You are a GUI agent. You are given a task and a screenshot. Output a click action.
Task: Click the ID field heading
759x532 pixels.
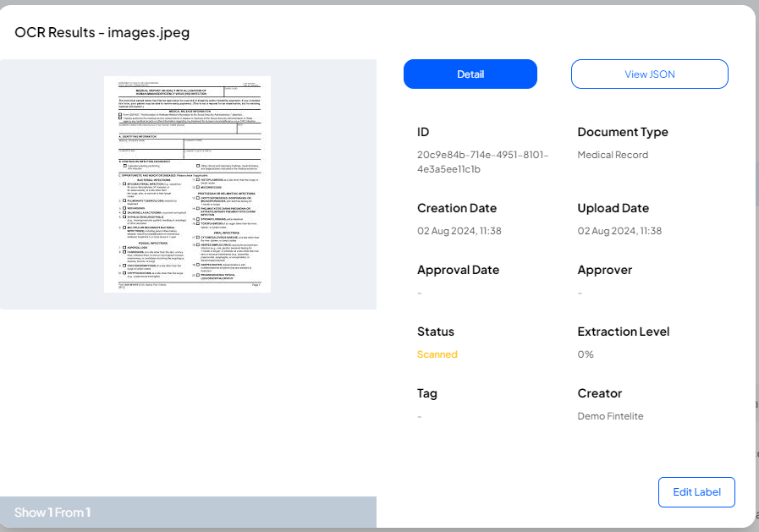point(424,132)
